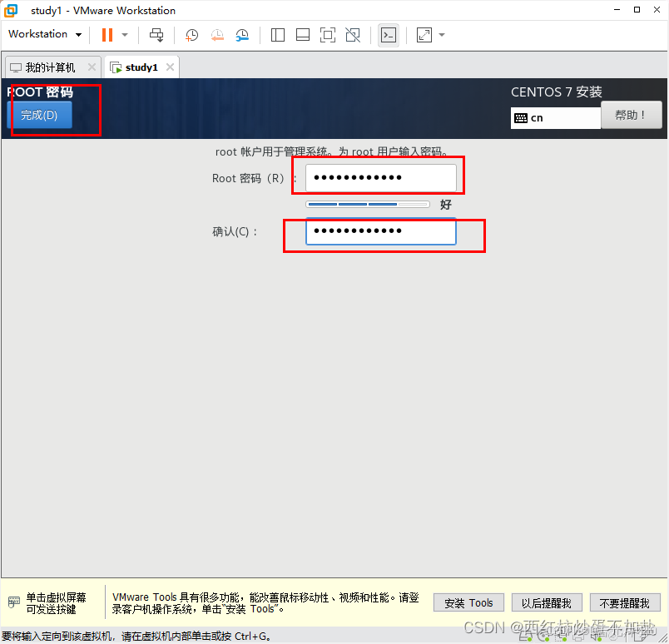Pause the virtual machine

point(107,35)
